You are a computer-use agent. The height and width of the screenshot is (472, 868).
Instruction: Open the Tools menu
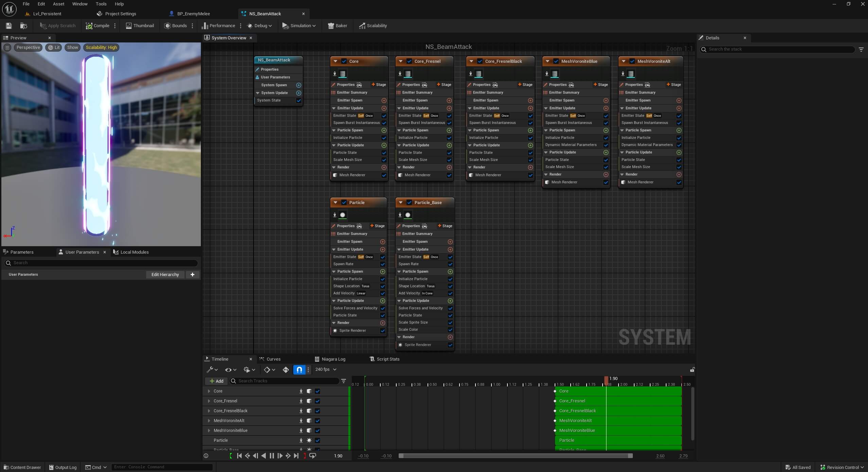pos(101,4)
